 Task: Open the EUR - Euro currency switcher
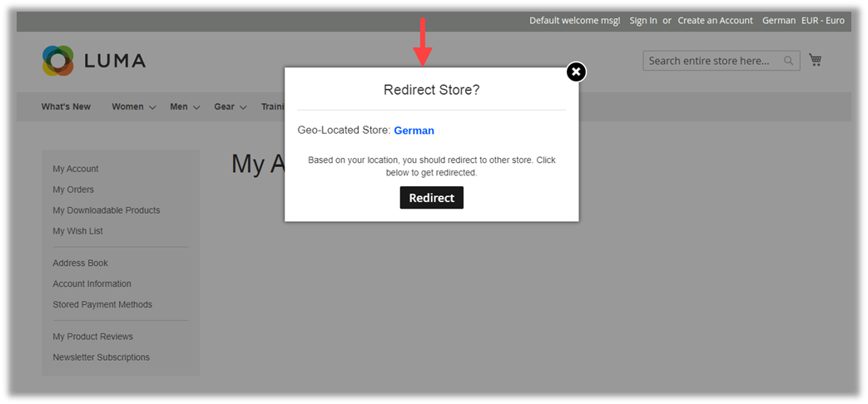pos(822,21)
